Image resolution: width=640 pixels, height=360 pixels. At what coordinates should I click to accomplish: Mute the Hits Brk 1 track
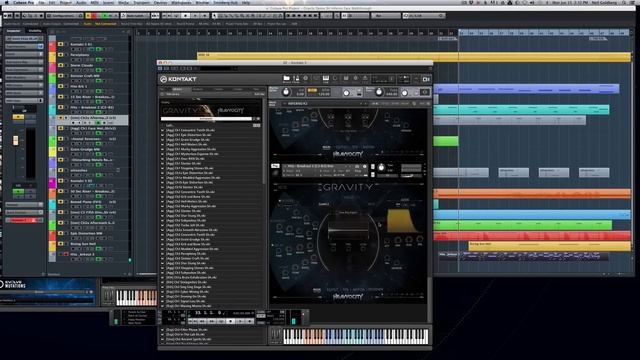(61, 87)
